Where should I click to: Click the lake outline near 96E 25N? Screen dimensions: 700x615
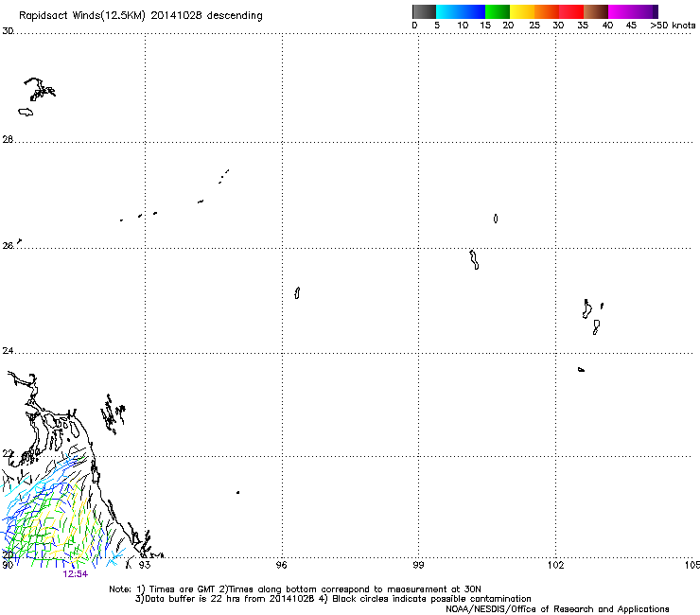point(297,293)
